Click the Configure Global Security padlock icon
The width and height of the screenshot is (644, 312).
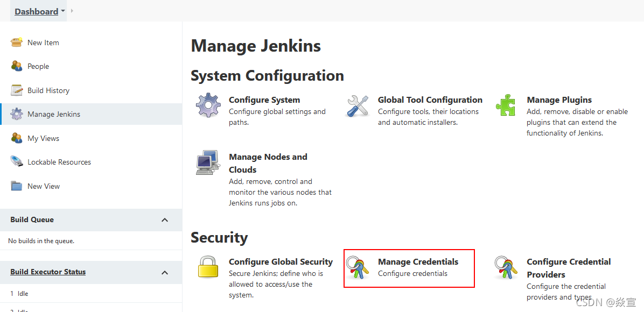pos(208,267)
